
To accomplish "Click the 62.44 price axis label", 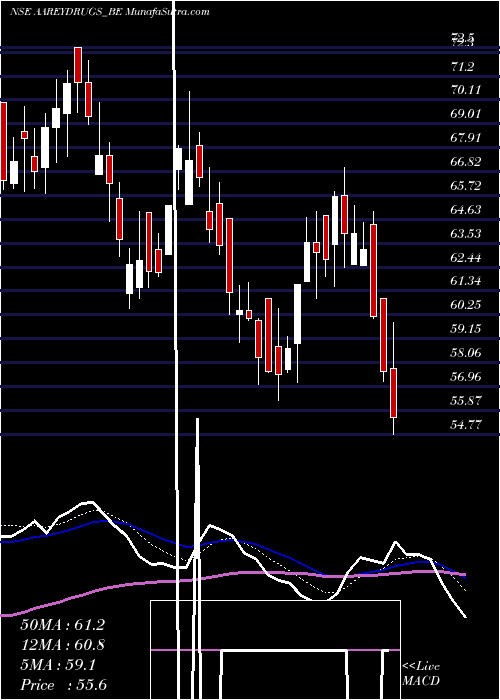I will tap(466, 258).
